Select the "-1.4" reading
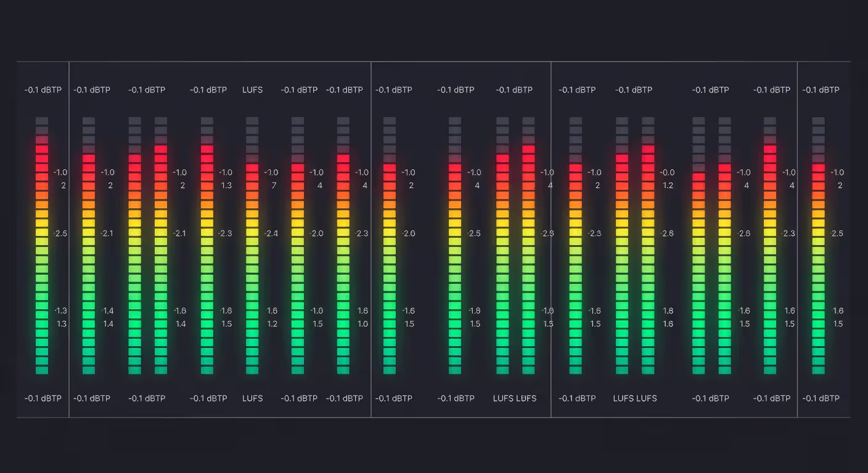The image size is (868, 473). (x=107, y=311)
